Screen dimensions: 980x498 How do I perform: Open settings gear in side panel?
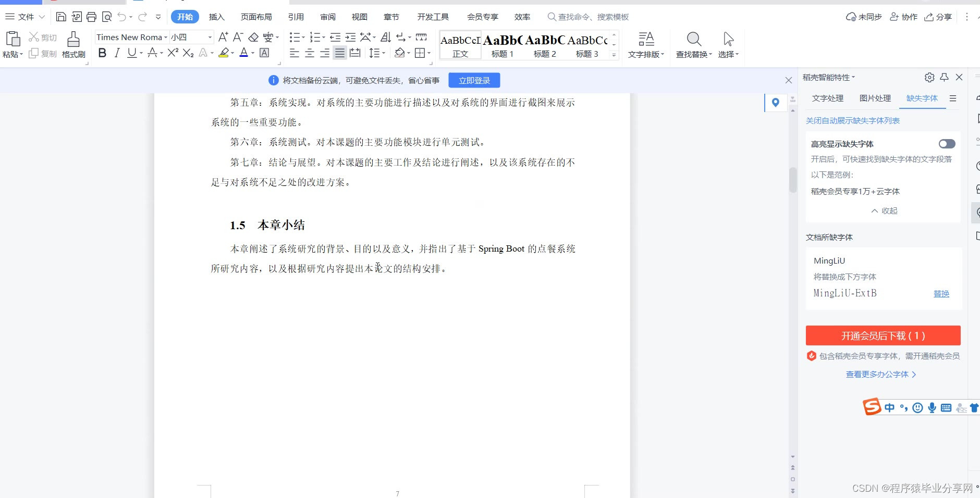[929, 77]
